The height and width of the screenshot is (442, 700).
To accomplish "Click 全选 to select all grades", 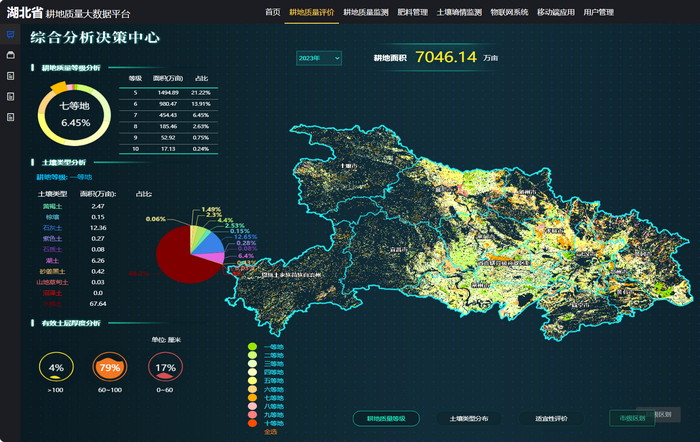I will coord(270,433).
